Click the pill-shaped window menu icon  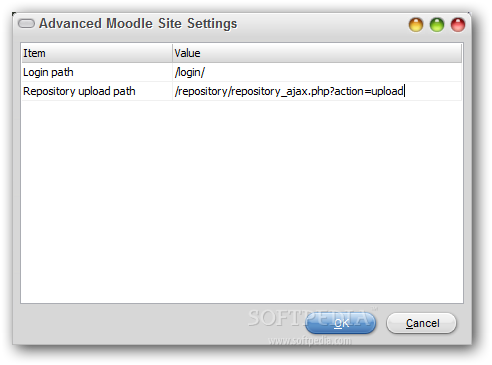click(26, 24)
